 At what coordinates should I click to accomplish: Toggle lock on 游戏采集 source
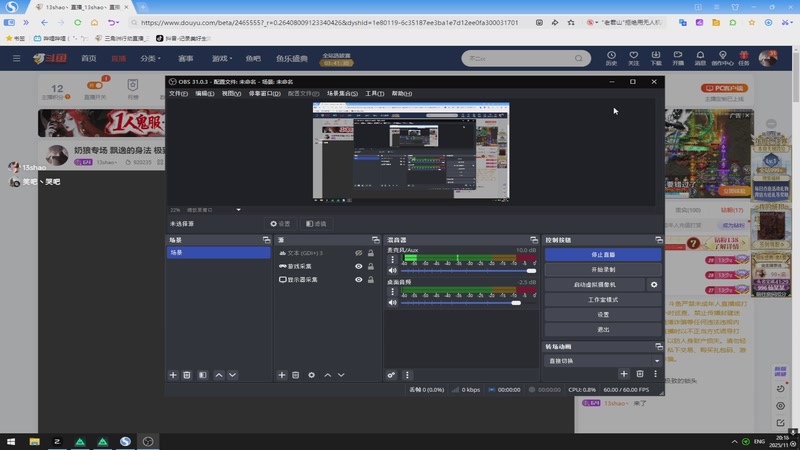click(371, 266)
